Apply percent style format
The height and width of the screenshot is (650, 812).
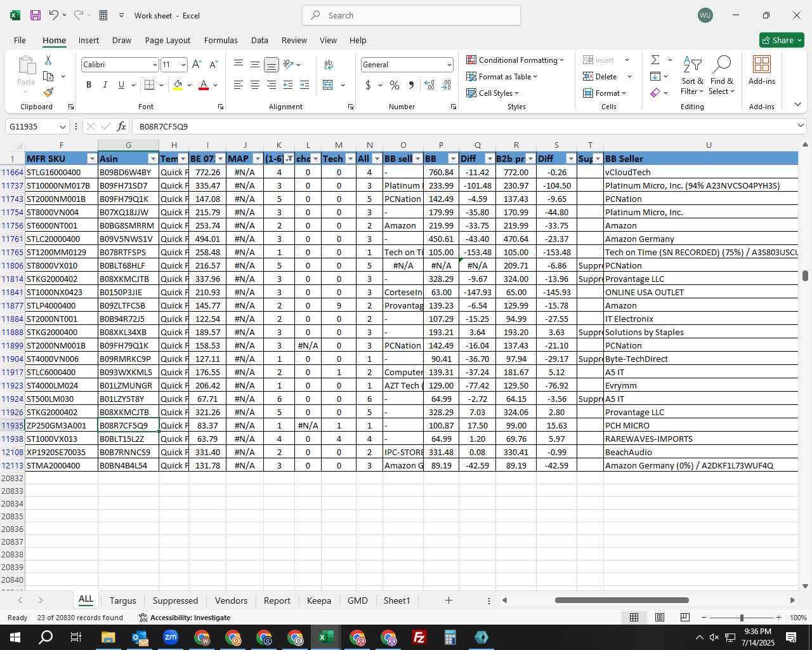[x=395, y=84]
